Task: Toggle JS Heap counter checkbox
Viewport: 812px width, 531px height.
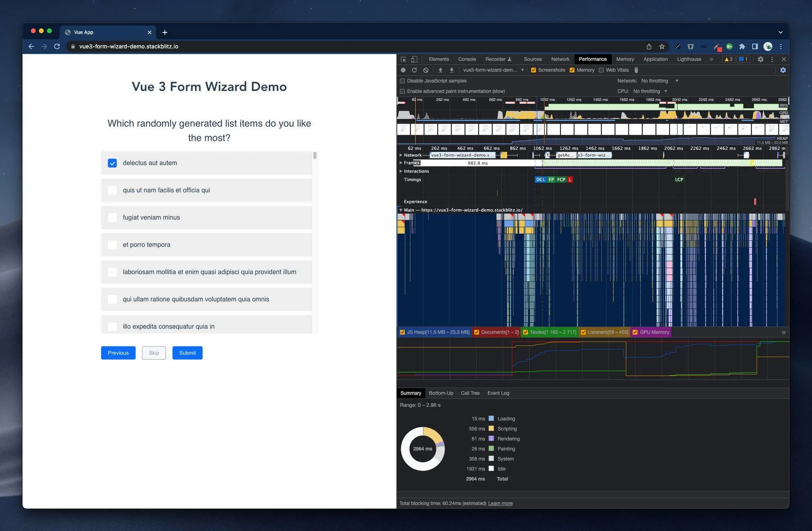Action: click(x=402, y=333)
